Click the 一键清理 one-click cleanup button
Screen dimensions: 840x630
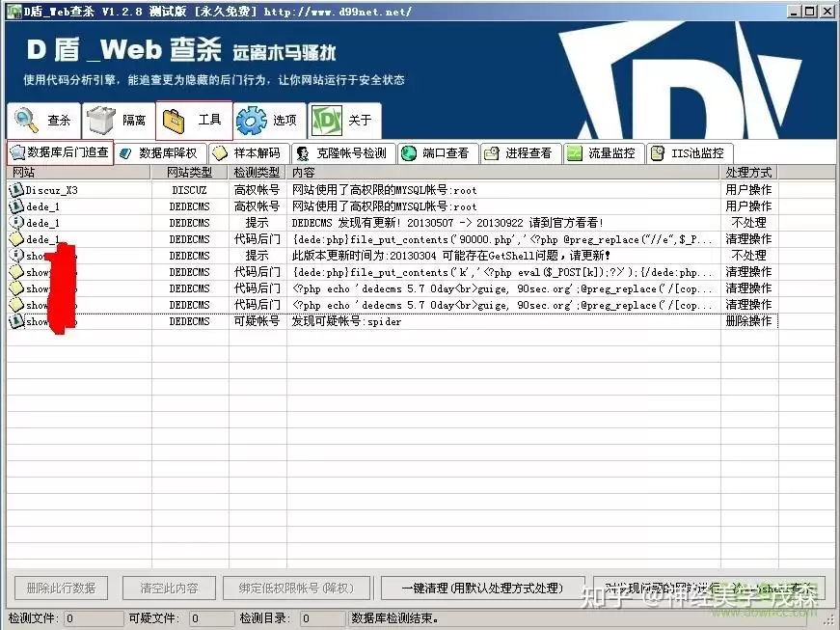pos(482,589)
